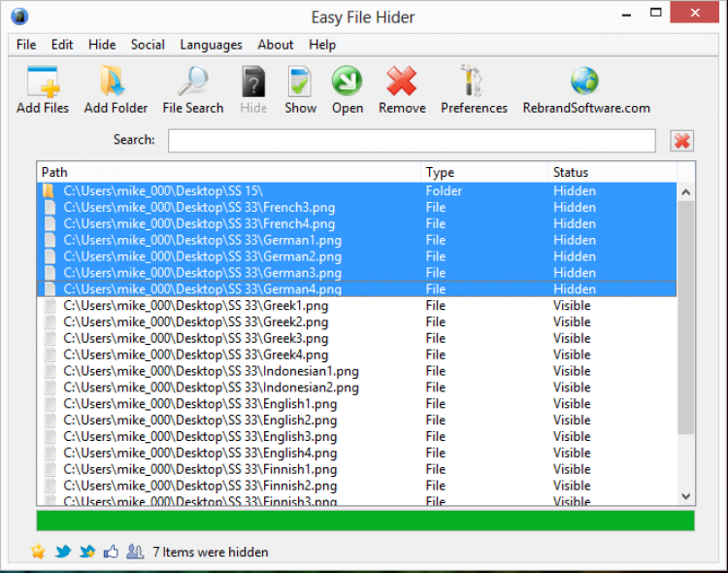Click Hidden status of French3.png
The width and height of the screenshot is (728, 573).
(575, 207)
